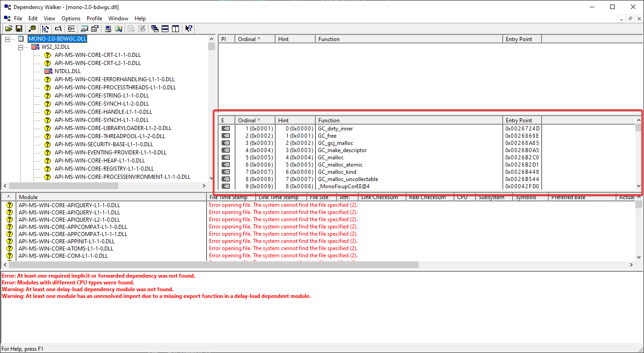Viewport: 644px width, 353px height.
Task: Click the question mark icon beside API-MS-WIN-CORE-CRT-L2-1-0.DLL
Action: tap(47, 63)
